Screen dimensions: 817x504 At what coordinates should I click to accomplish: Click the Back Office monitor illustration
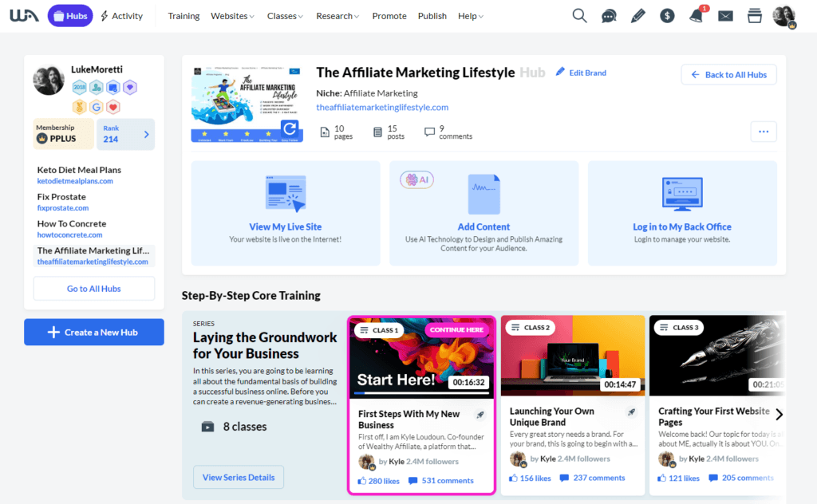point(682,194)
